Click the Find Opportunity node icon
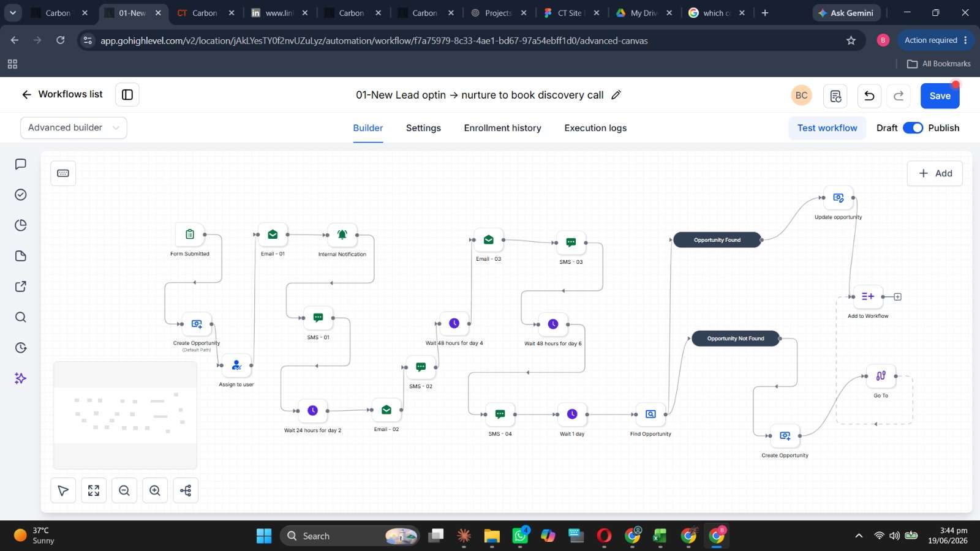980x551 pixels. 651,414
